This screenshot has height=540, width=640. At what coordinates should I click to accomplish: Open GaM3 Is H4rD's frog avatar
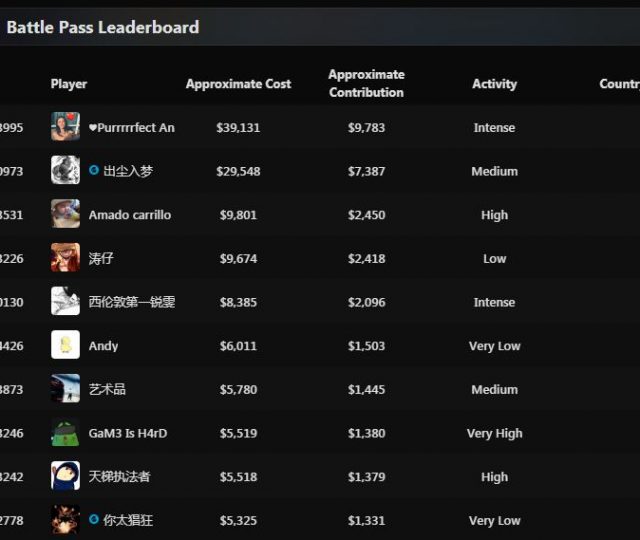(x=65, y=433)
